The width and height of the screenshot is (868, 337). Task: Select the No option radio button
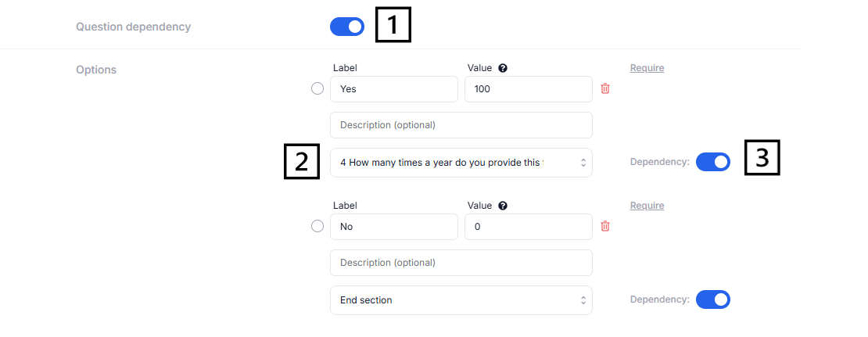(317, 227)
